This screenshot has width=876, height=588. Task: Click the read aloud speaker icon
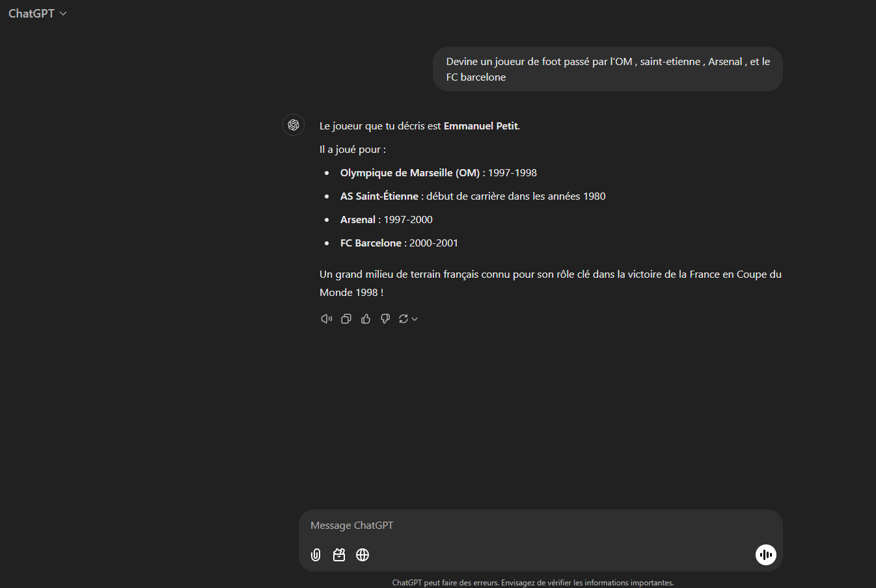click(x=327, y=319)
